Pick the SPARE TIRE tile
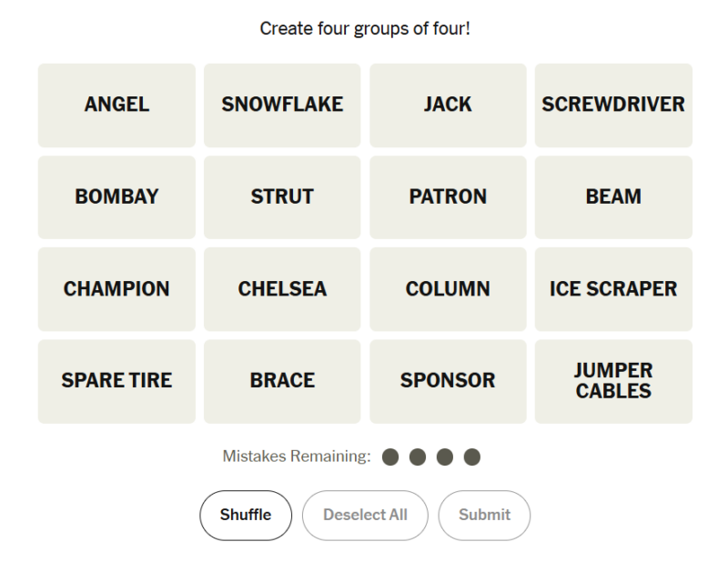The image size is (728, 572). 116,381
